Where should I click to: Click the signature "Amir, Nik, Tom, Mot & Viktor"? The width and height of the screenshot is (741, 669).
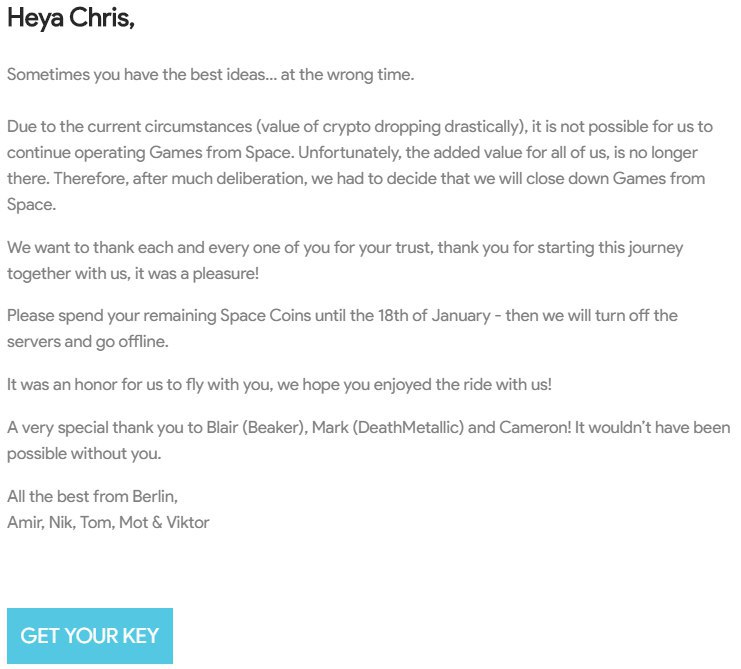click(x=108, y=522)
